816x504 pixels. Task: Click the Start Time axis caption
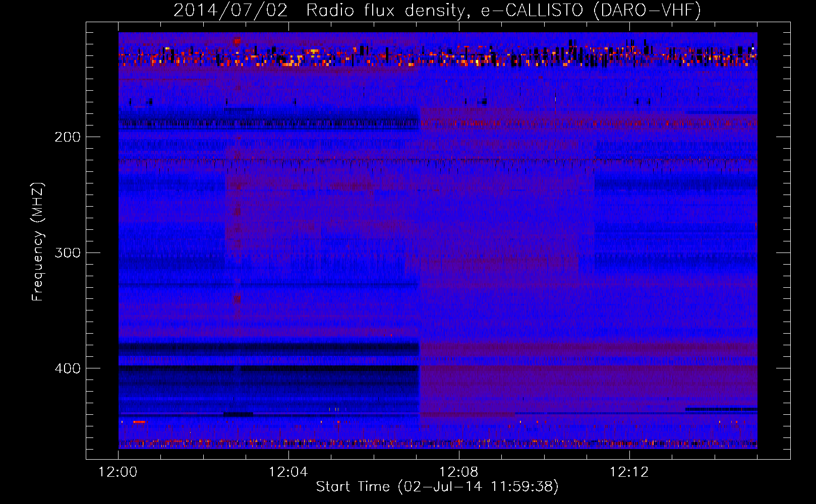(x=438, y=487)
